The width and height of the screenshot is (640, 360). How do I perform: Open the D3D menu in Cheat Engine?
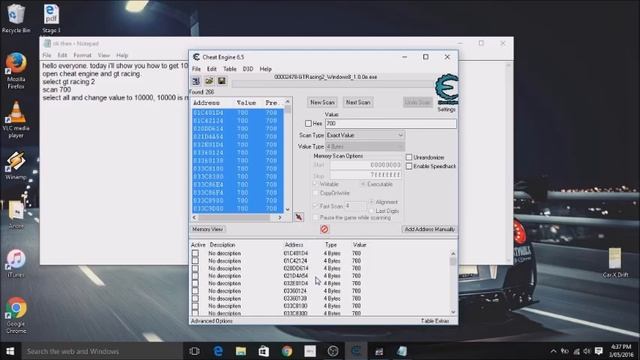[x=248, y=69]
